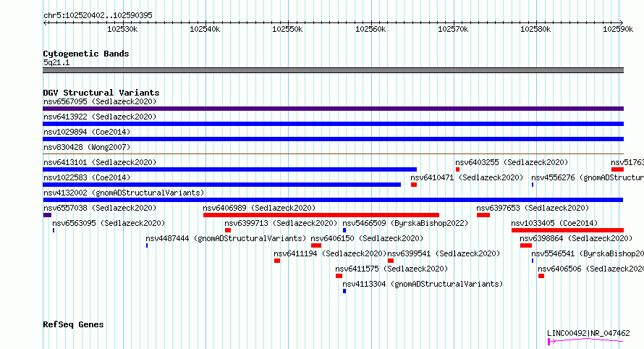Select the red bar under nsv1033405
Image resolution: width=644 pixels, height=349 pixels.
tap(567, 230)
